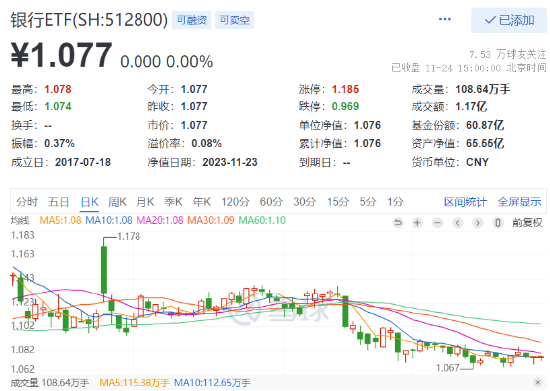The width and height of the screenshot is (550, 391).
Task: Switch to the 30分 interval tab
Action: 304,202
